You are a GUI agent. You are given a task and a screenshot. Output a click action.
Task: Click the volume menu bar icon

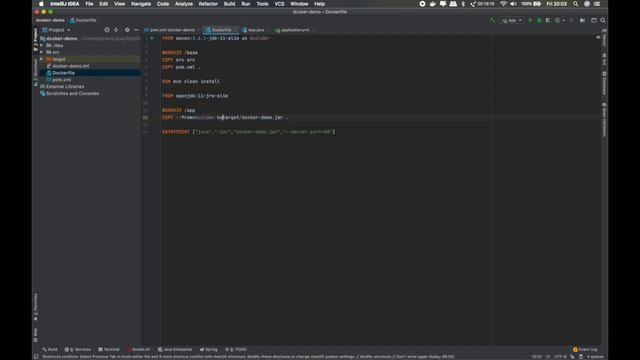(513, 4)
